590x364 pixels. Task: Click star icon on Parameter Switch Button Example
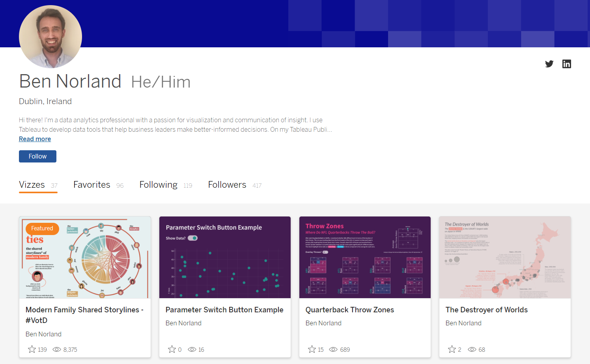click(x=172, y=349)
